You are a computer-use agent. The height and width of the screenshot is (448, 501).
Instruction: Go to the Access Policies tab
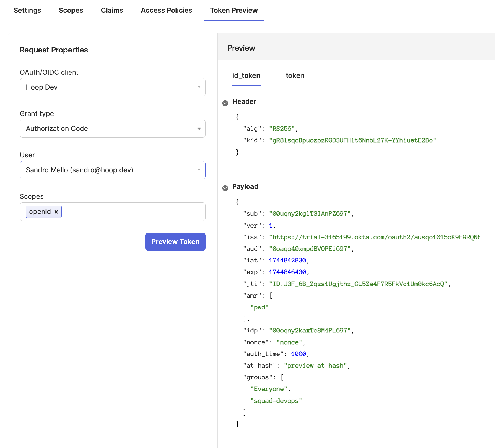[x=167, y=10]
